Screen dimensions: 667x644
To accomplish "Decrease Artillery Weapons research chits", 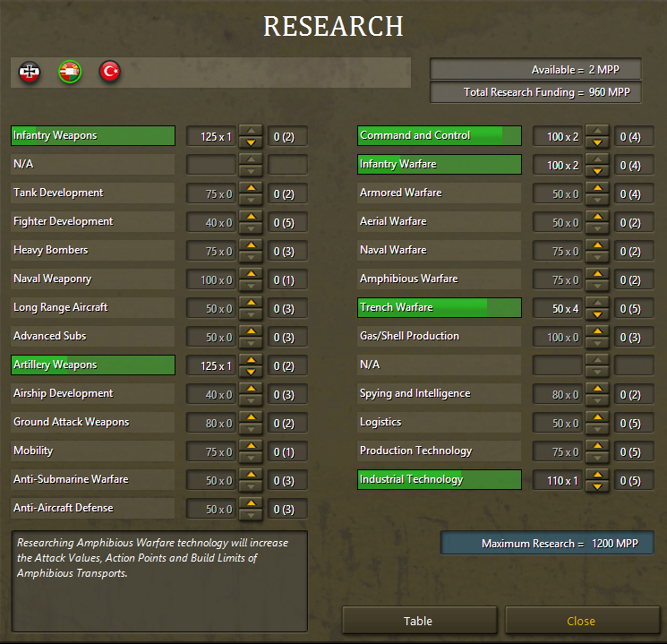I will [x=251, y=372].
